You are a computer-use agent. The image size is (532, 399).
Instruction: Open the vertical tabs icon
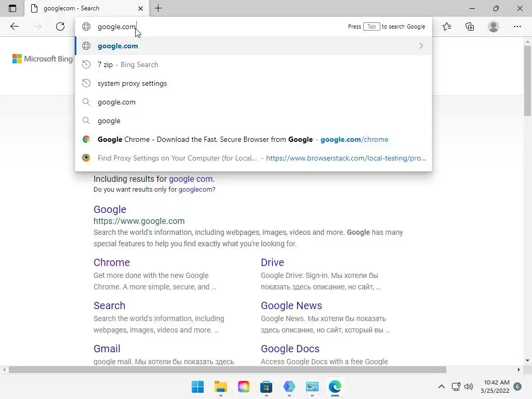tap(12, 8)
